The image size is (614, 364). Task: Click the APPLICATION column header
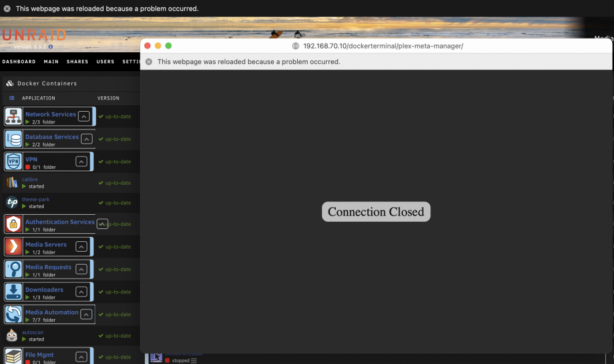(x=38, y=98)
